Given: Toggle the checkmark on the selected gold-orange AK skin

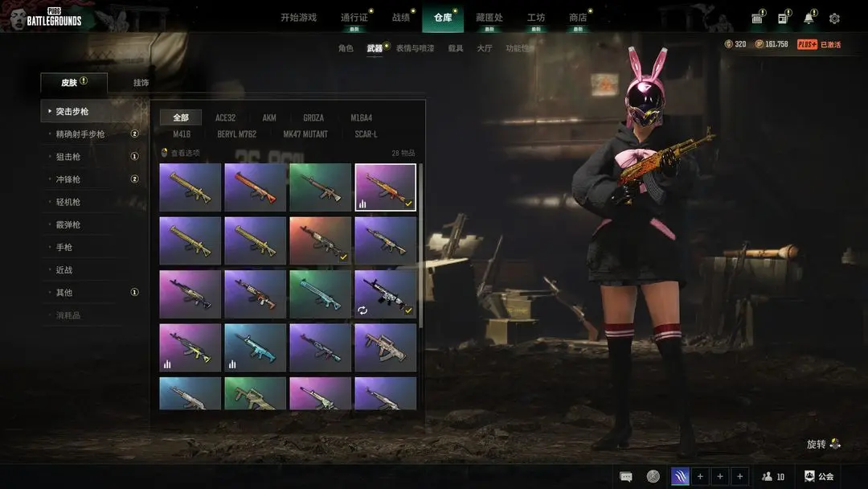Looking at the screenshot, I should [x=408, y=203].
